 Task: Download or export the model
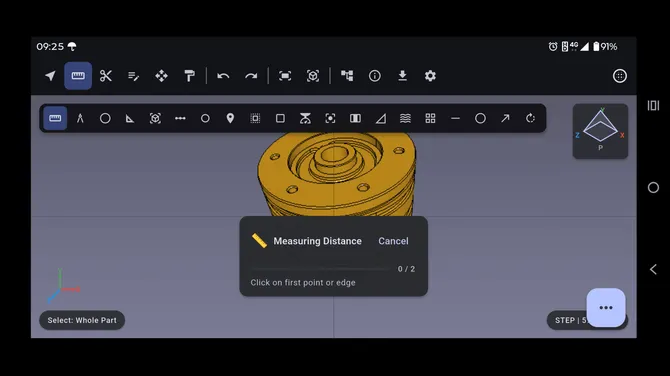click(x=403, y=76)
